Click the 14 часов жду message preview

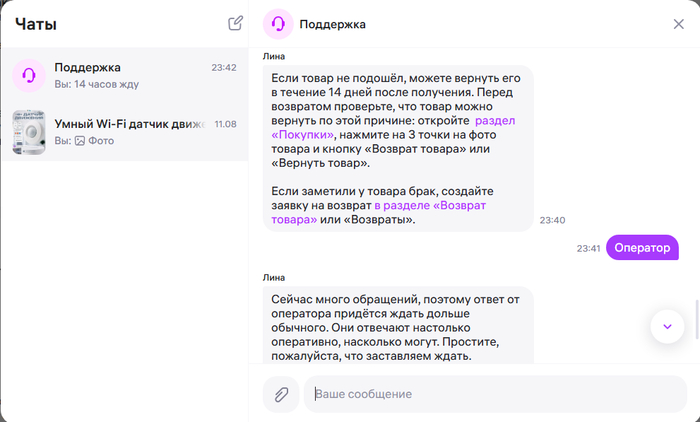coord(107,84)
